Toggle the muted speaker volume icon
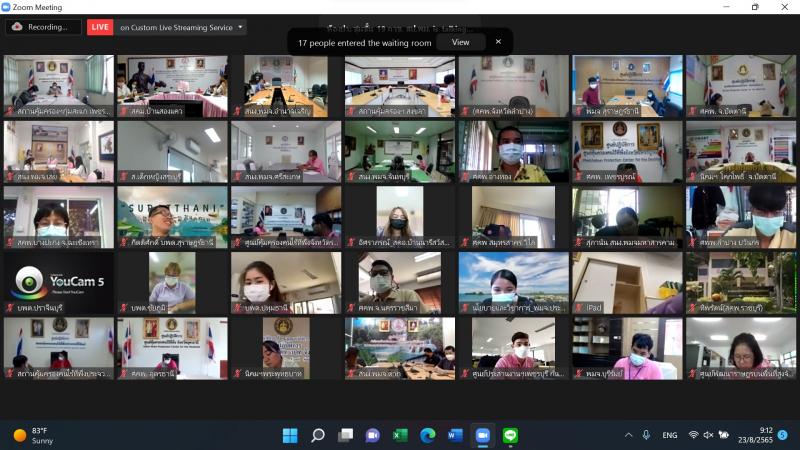This screenshot has width=800, height=450. (x=708, y=435)
